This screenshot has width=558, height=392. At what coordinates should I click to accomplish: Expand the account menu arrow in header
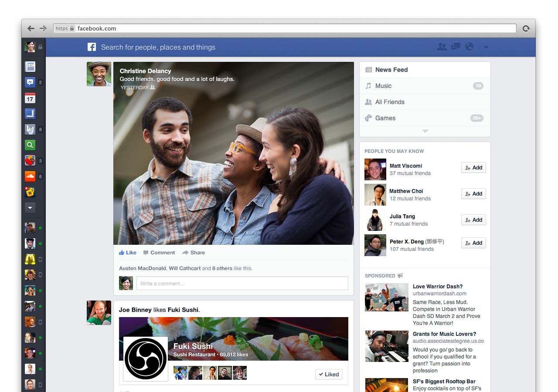486,47
